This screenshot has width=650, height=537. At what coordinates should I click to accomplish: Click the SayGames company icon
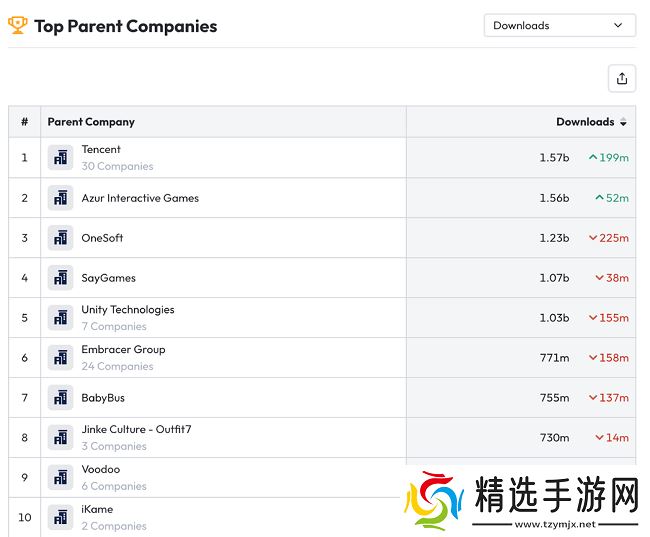(60, 278)
